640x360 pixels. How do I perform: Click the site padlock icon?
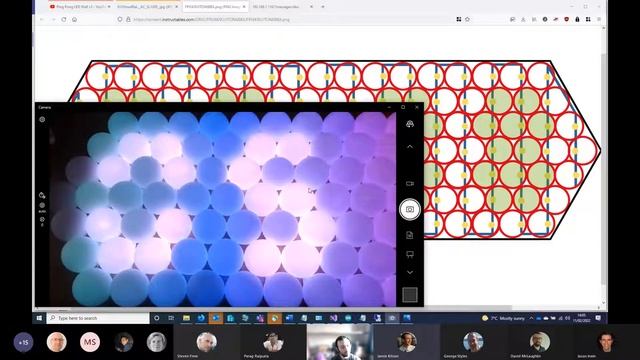pos(128,19)
